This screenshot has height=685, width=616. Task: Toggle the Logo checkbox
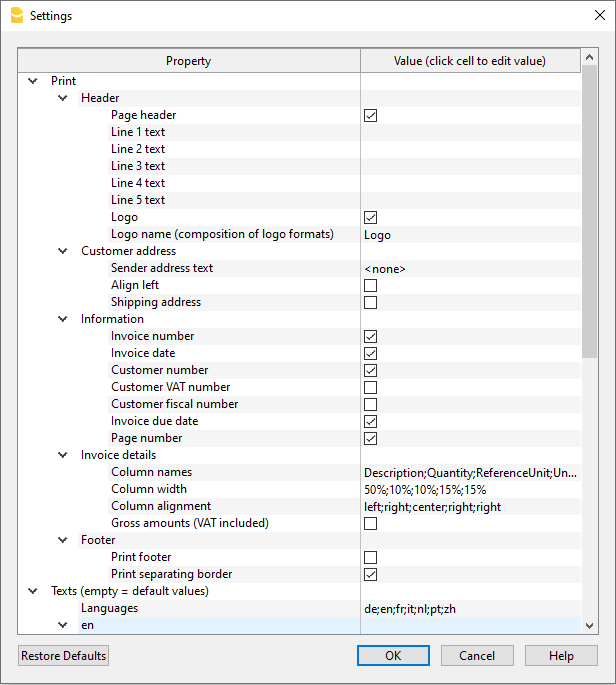pyautogui.click(x=371, y=217)
